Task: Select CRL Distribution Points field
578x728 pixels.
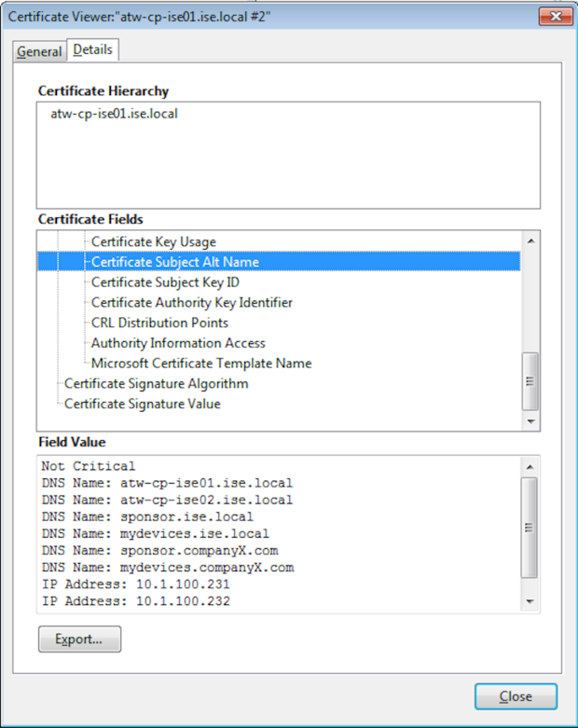Action: [159, 323]
